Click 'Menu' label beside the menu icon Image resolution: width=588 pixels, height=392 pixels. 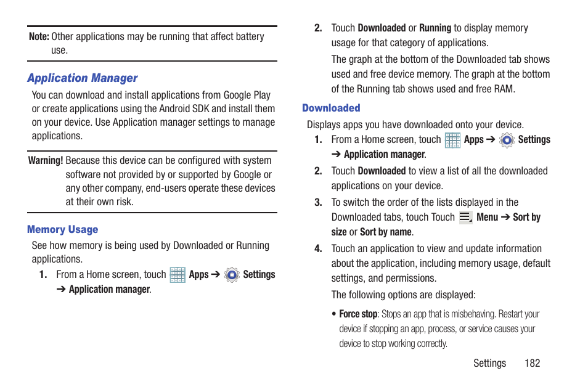click(x=487, y=217)
